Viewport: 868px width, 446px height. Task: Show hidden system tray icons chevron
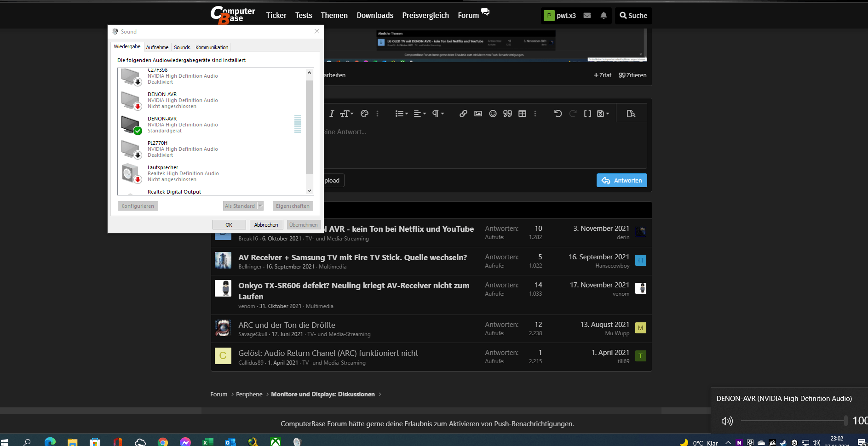(x=728, y=443)
